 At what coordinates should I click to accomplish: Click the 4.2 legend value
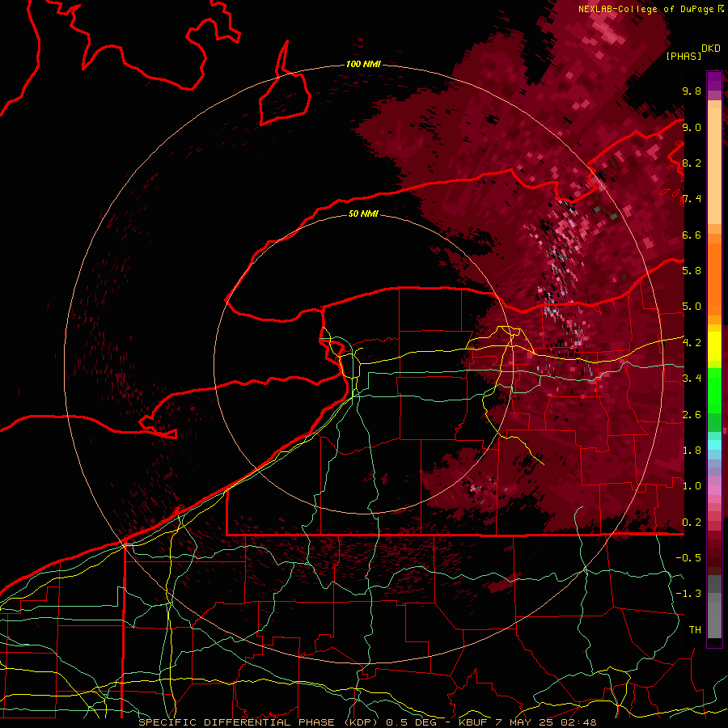click(692, 343)
